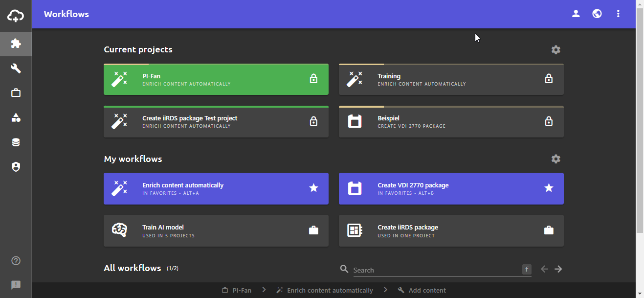Click the iiRDS package grid icon
This screenshot has height=298, width=644.
coord(355,230)
